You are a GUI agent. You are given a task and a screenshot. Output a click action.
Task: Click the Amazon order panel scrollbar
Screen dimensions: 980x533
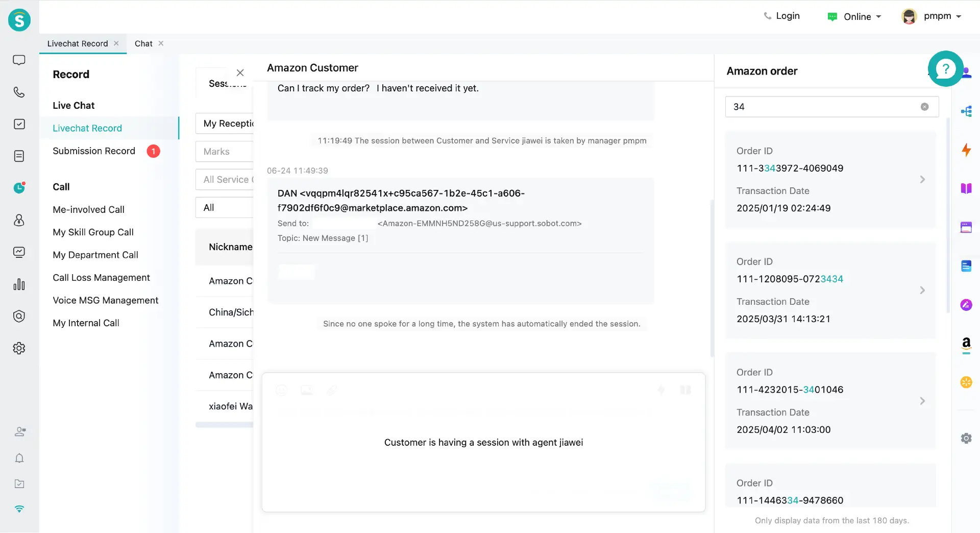(948, 214)
